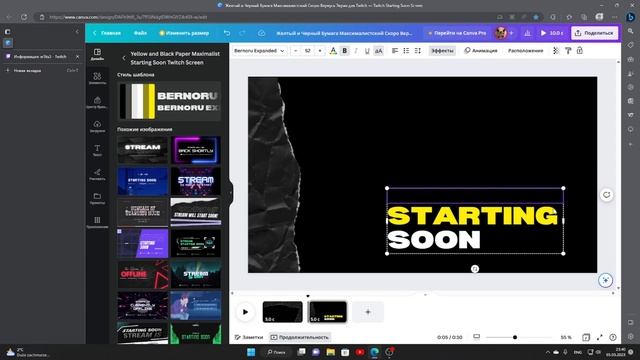640x360 pixels.
Task: Open Microsoft Edge in the taskbar
Action: point(374,352)
